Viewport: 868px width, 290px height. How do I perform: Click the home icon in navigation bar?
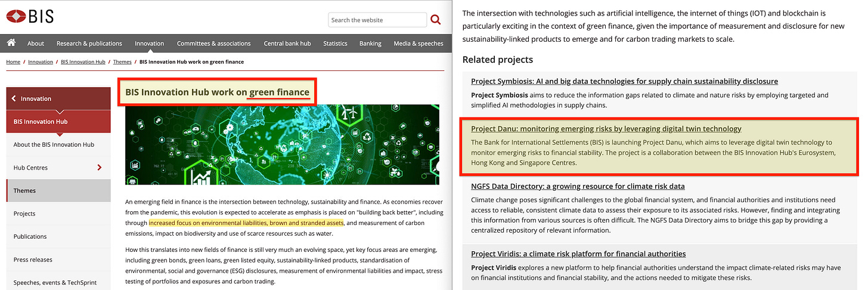point(11,43)
